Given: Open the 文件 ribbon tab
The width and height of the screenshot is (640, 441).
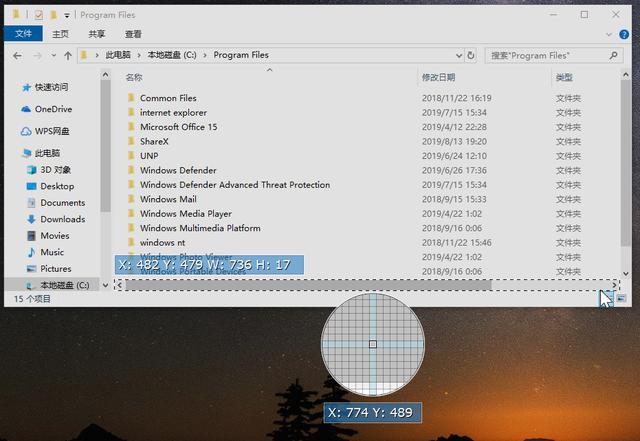Looking at the screenshot, I should [x=23, y=33].
